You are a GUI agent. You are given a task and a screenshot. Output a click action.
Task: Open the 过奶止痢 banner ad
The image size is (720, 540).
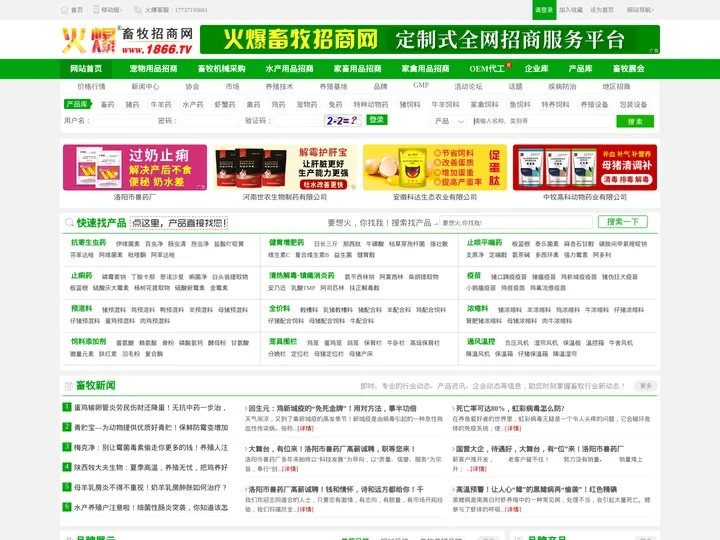tap(135, 167)
